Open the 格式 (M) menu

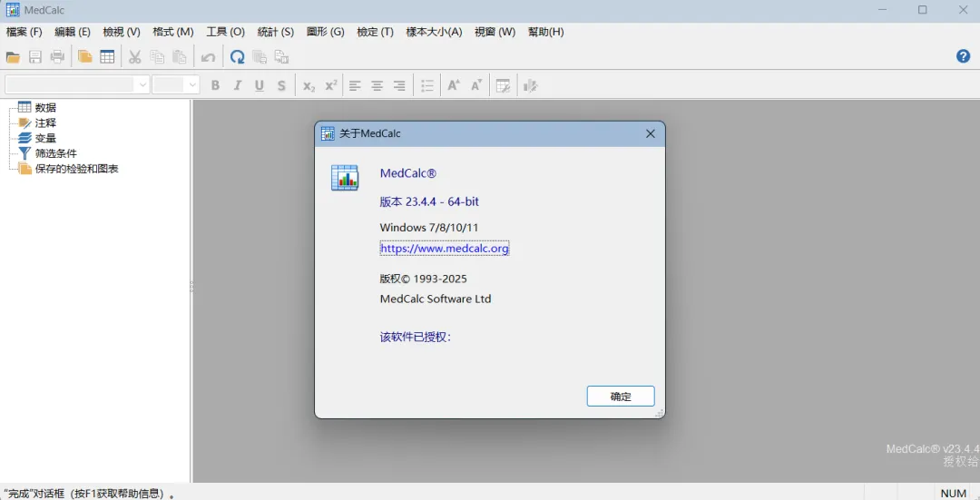point(173,32)
